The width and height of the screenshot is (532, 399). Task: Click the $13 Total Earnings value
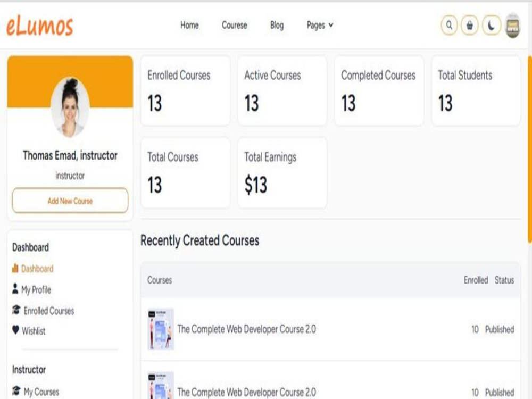pos(256,185)
